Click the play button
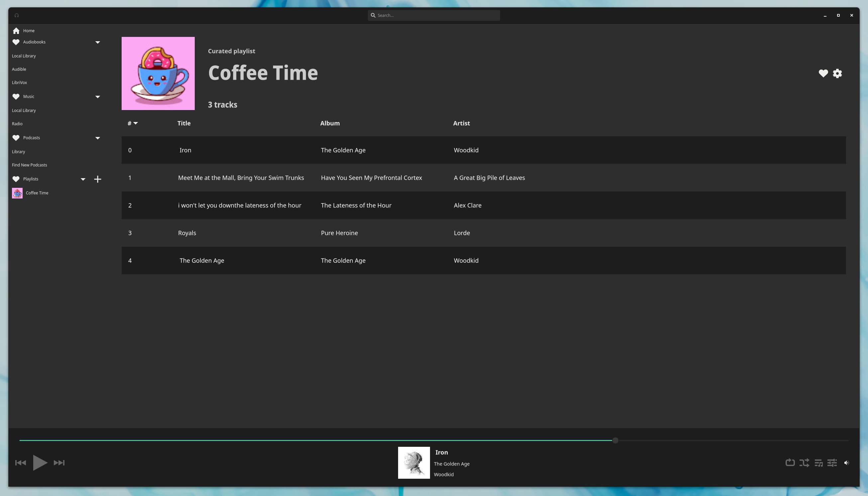 tap(40, 462)
